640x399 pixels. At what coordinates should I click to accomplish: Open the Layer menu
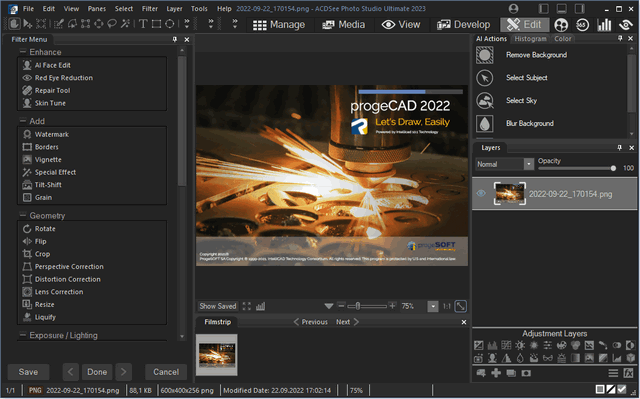click(174, 9)
